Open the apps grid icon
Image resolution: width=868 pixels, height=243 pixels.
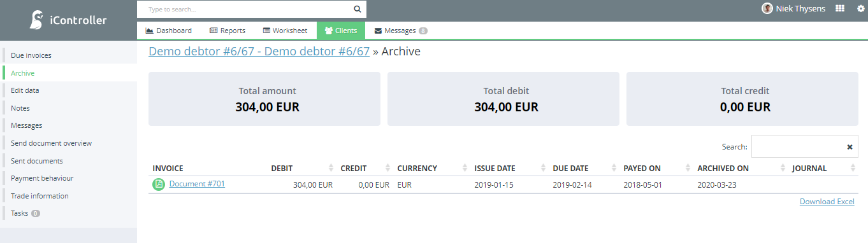pyautogui.click(x=840, y=8)
